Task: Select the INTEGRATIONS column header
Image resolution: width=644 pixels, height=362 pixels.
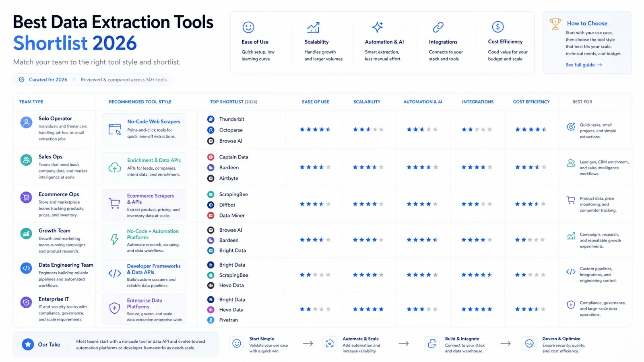Action: pyautogui.click(x=478, y=102)
